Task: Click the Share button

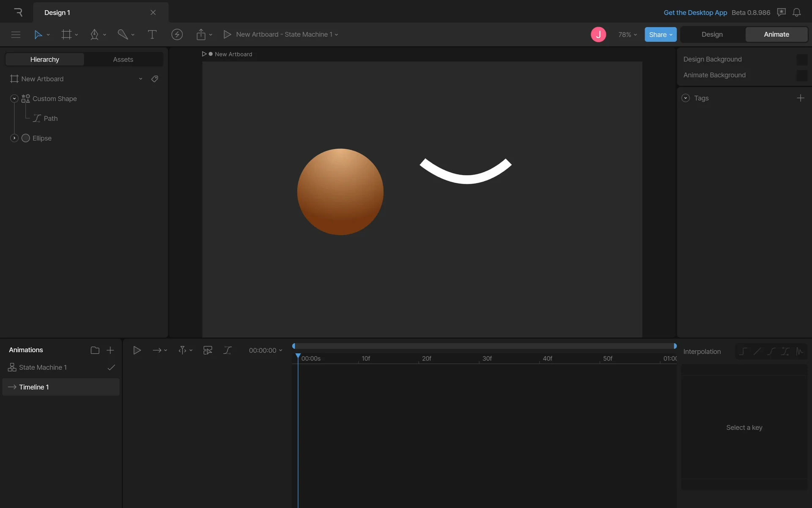Action: coord(660,35)
